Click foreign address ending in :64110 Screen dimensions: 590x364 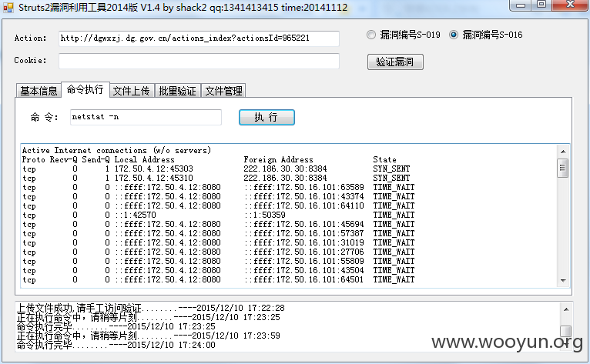(304, 205)
